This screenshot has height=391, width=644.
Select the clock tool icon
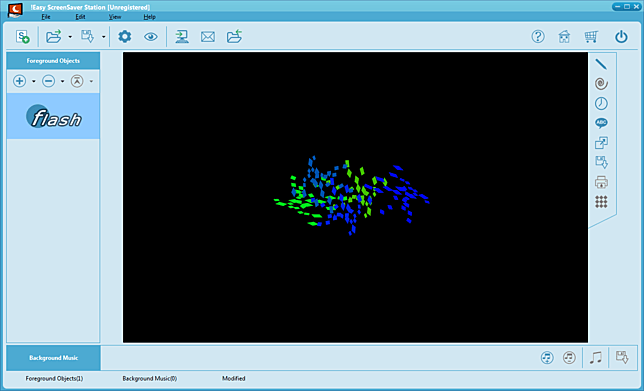pos(601,104)
